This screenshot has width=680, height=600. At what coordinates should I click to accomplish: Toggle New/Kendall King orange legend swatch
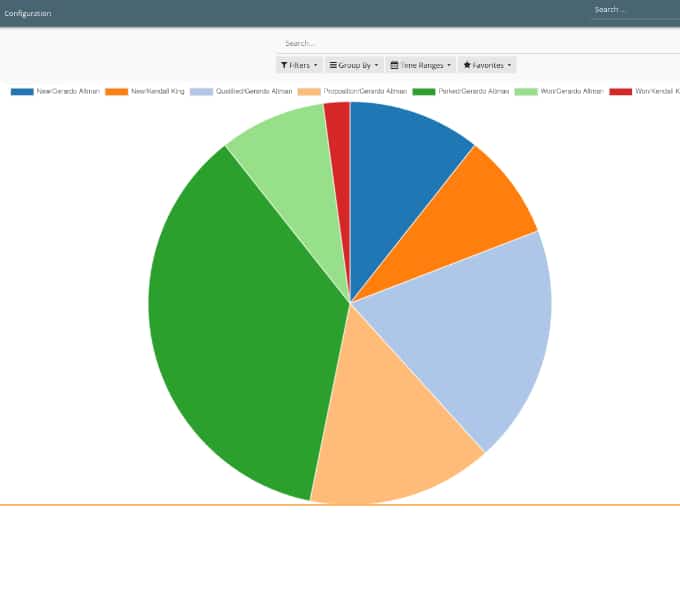point(117,91)
